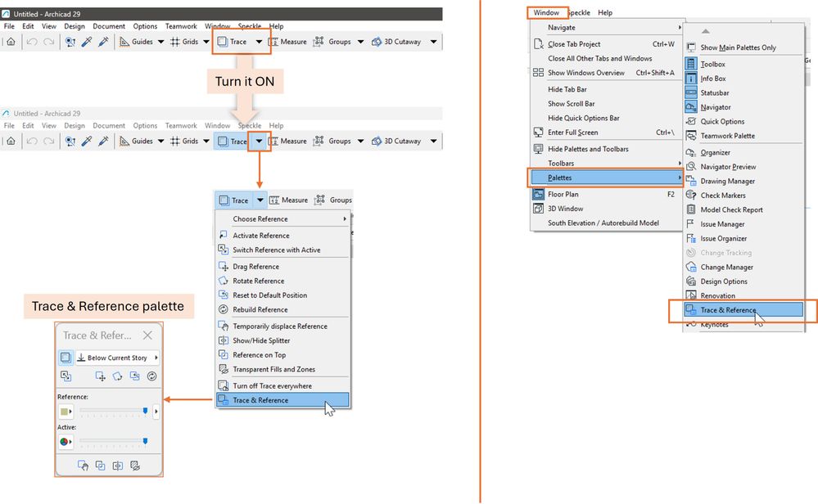Expand the arrow right of the Reference slider

pyautogui.click(x=156, y=412)
